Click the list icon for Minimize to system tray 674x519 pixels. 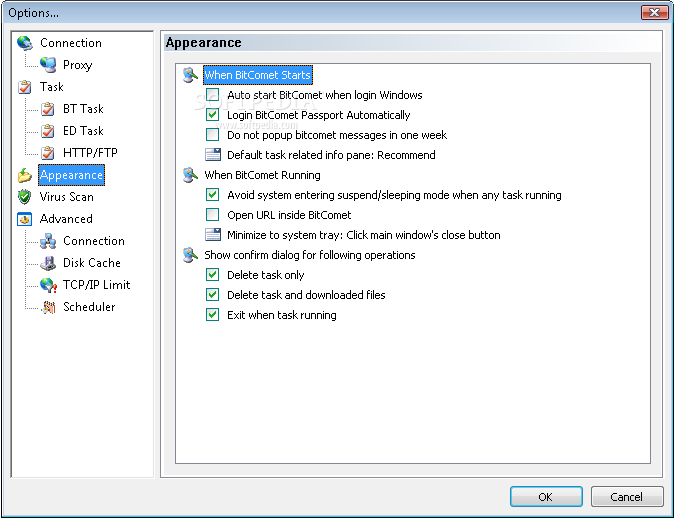[213, 235]
